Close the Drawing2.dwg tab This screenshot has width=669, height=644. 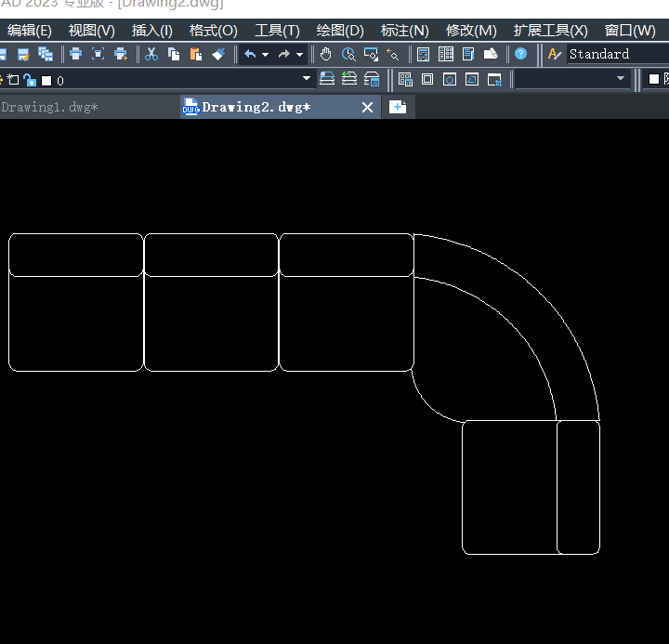367,108
